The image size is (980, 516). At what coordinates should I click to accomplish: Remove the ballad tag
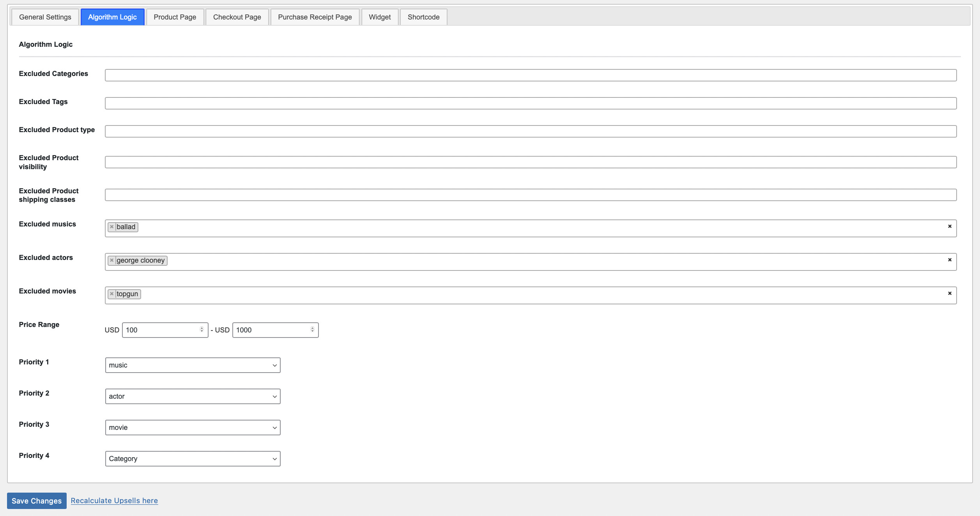(x=112, y=227)
